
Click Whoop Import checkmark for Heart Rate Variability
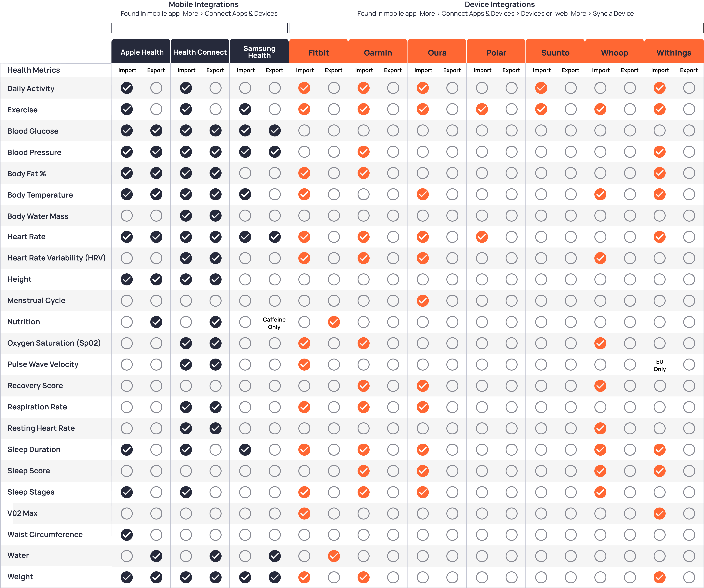click(600, 258)
